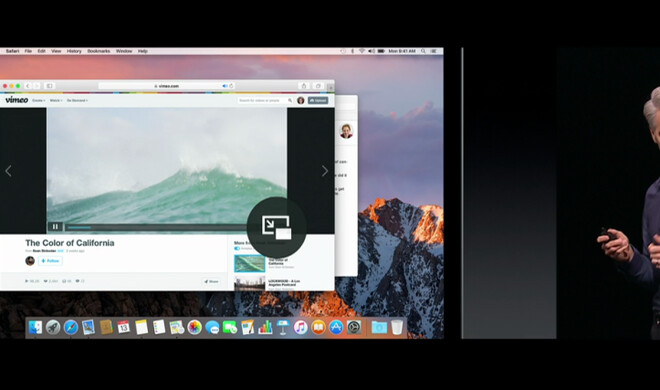Open System Preferences from the Dock
The image size is (660, 390).
(x=354, y=327)
